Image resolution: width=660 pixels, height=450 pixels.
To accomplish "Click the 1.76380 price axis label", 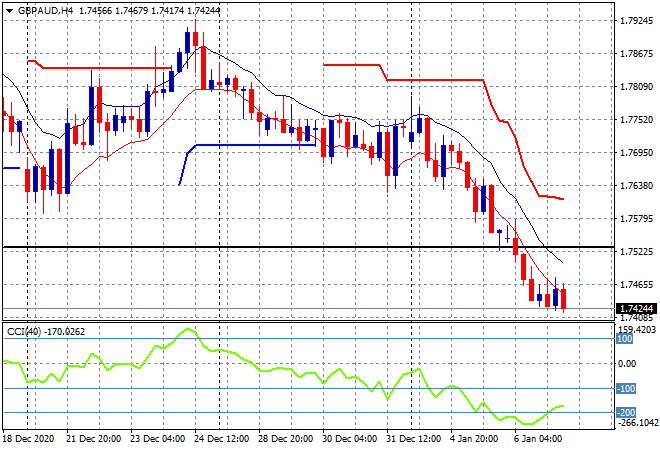I will pos(637,186).
